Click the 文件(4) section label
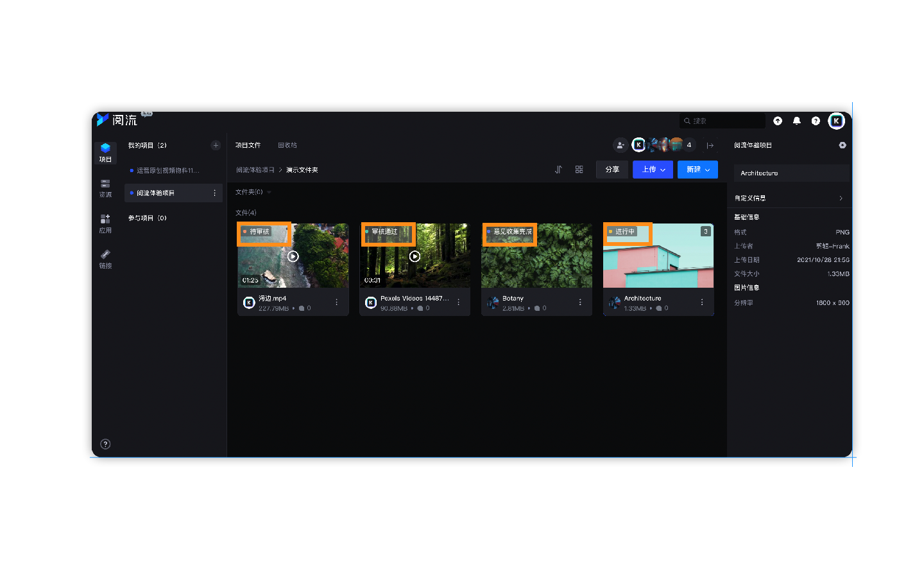The image size is (924, 578). 246,213
